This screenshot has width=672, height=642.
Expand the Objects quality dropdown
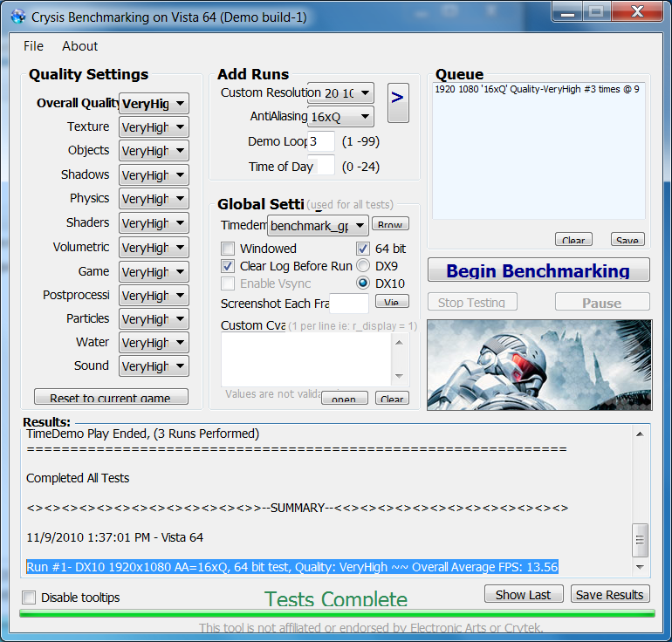[154, 151]
